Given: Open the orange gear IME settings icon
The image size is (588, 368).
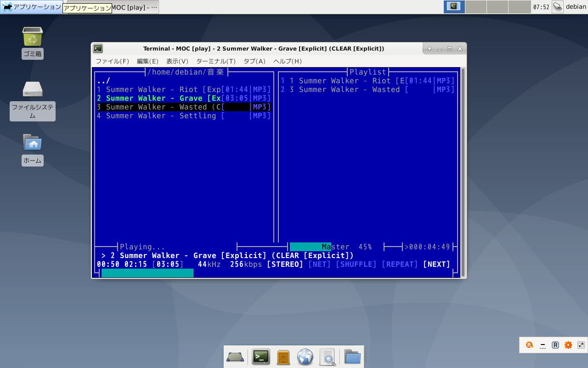Looking at the screenshot, I should (x=568, y=345).
